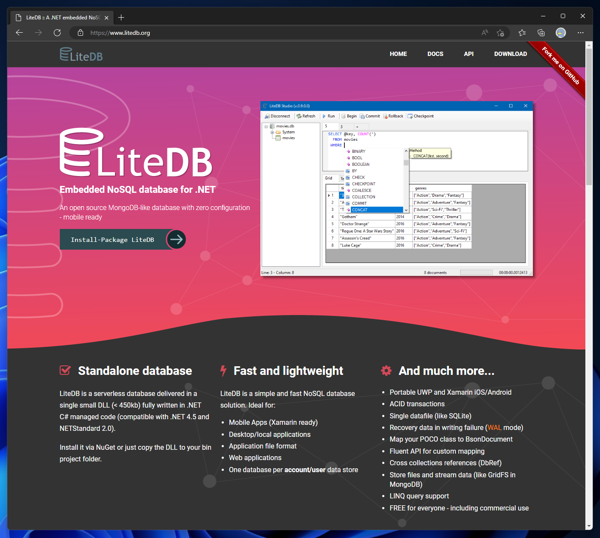Image resolution: width=600 pixels, height=538 pixels.
Task: Select the LiteDB browser tab
Action: tap(62, 18)
